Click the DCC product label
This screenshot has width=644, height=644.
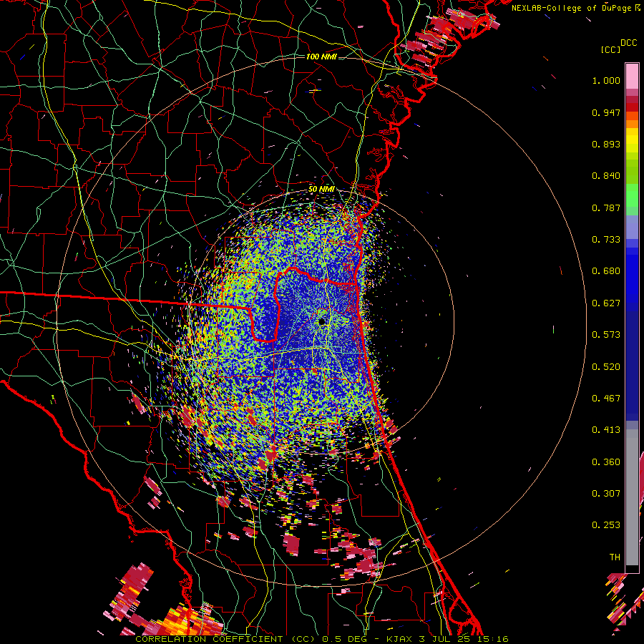tap(628, 43)
